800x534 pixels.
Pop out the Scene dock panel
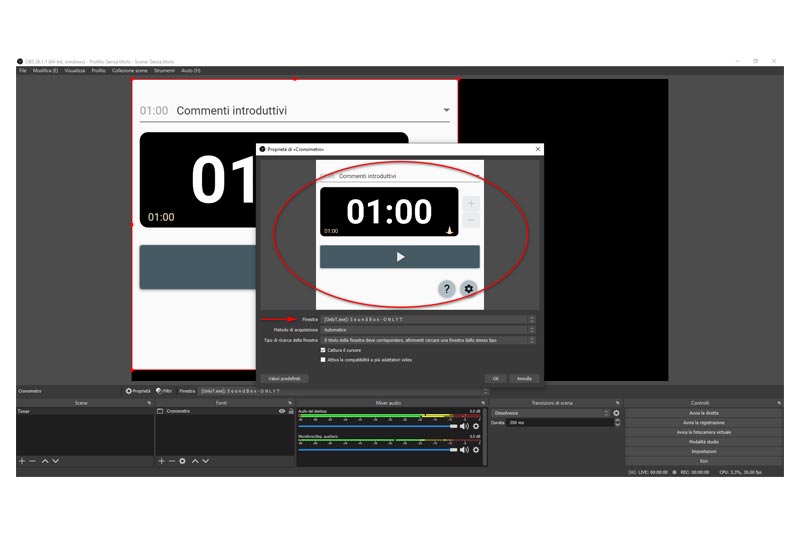pyautogui.click(x=149, y=403)
